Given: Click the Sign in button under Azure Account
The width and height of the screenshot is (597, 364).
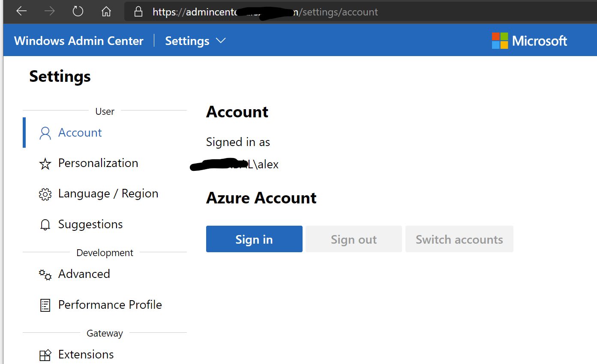Looking at the screenshot, I should click(x=254, y=239).
